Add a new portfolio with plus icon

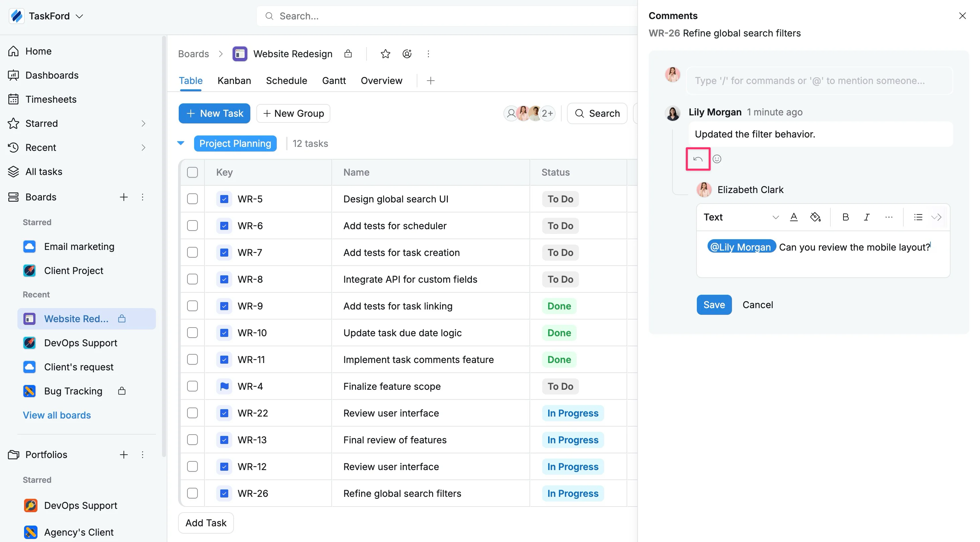click(x=124, y=455)
